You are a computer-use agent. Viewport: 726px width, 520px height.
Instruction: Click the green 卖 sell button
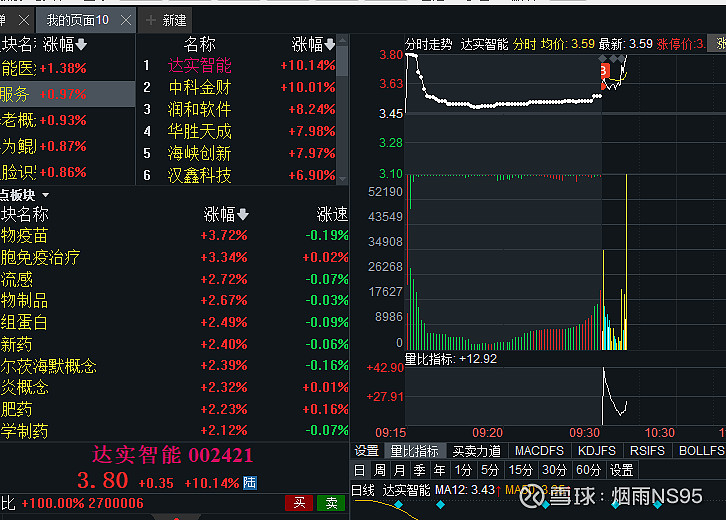coord(331,503)
